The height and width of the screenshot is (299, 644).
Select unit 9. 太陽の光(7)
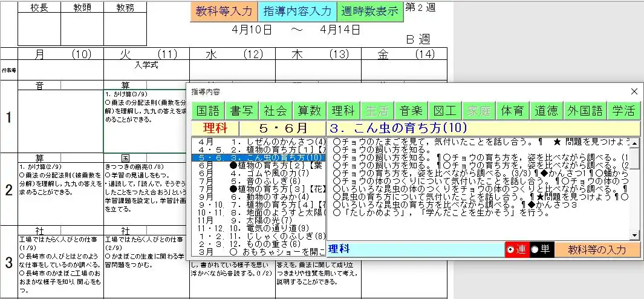(x=259, y=220)
